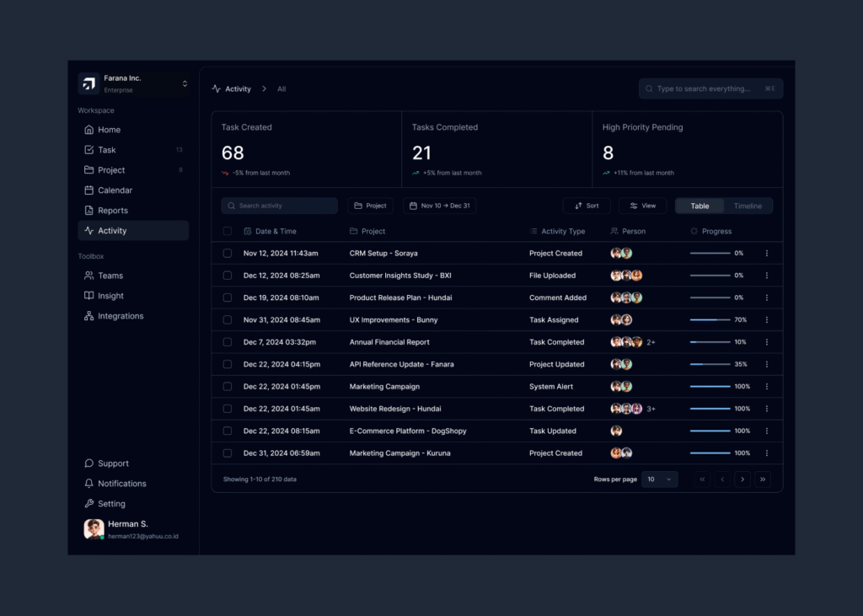Toggle the select-all checkbox in table header
This screenshot has width=863, height=616.
click(x=228, y=231)
